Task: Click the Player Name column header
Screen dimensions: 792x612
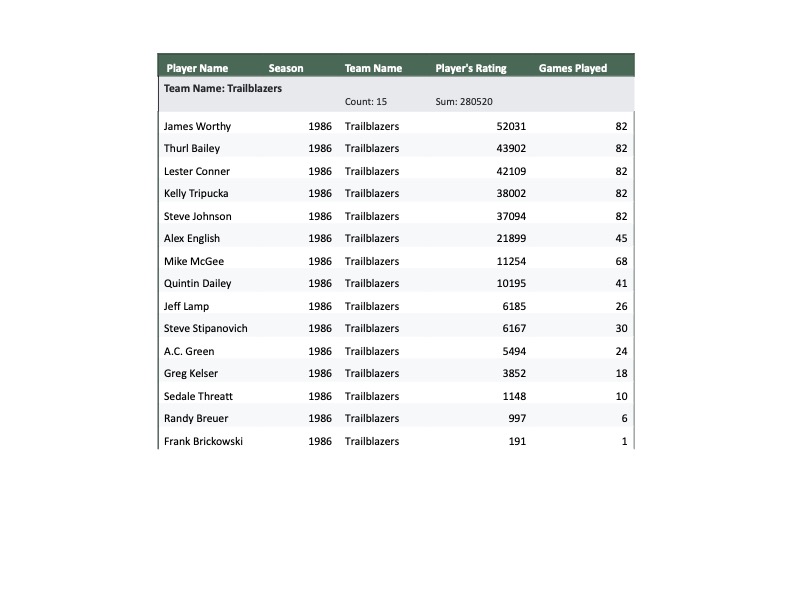Action: (197, 69)
